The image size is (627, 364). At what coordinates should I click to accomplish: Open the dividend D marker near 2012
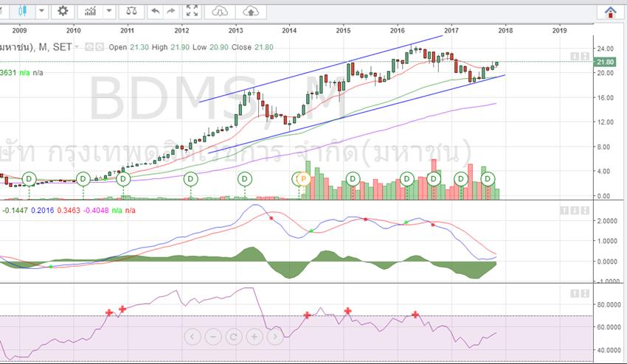191,178
